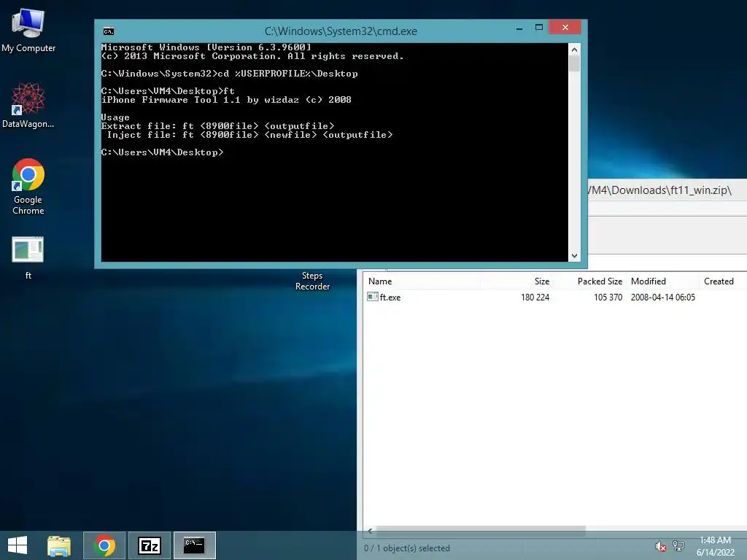747x560 pixels.
Task: Click the cmd vertical scrollbar thumb
Action: 574,63
